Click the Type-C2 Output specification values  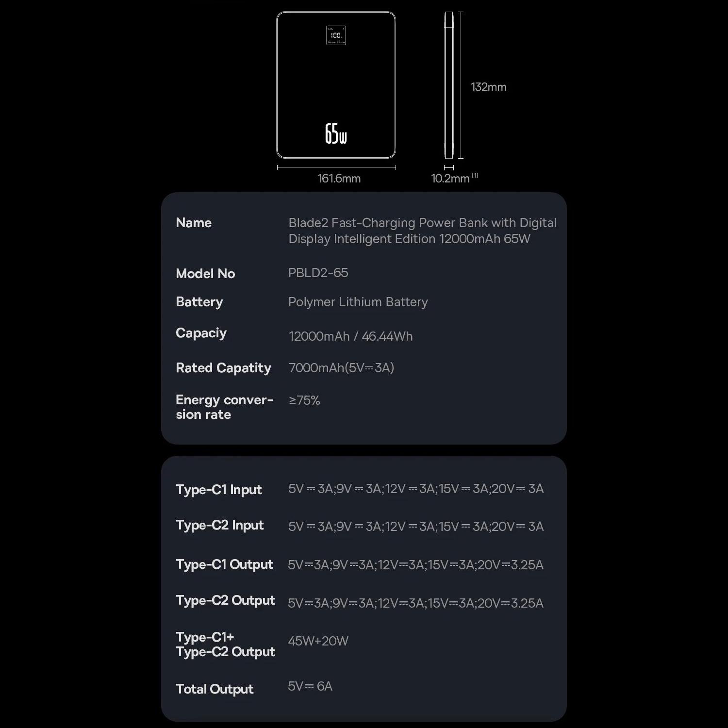[415, 603]
